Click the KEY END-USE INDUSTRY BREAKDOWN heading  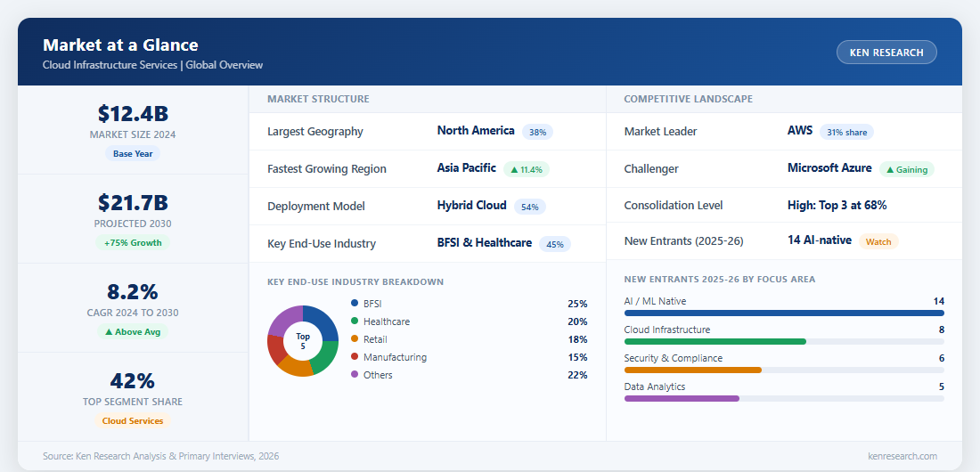point(355,282)
